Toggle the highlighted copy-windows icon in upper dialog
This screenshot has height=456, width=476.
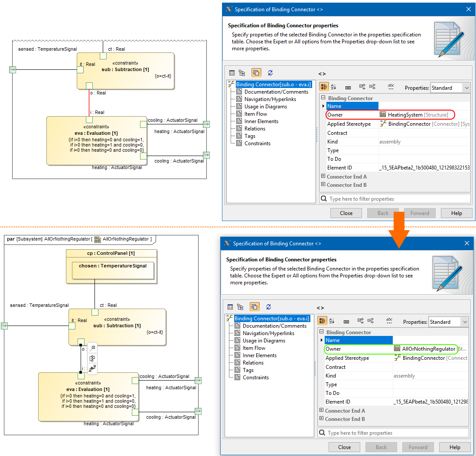pos(256,73)
